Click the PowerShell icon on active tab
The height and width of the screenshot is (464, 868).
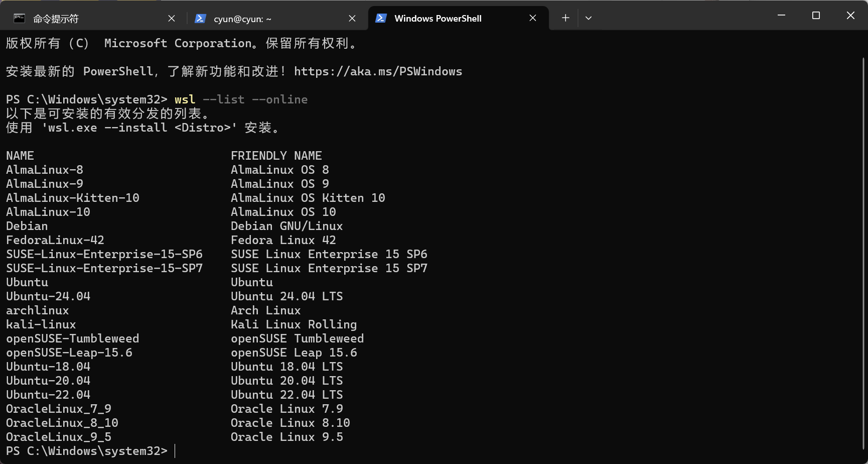[x=381, y=18]
